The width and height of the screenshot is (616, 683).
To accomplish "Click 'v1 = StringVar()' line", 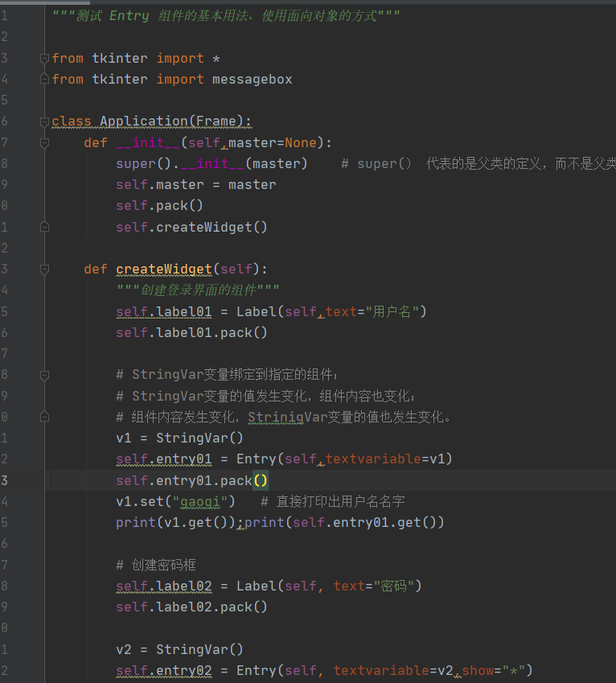I will 179,438.
